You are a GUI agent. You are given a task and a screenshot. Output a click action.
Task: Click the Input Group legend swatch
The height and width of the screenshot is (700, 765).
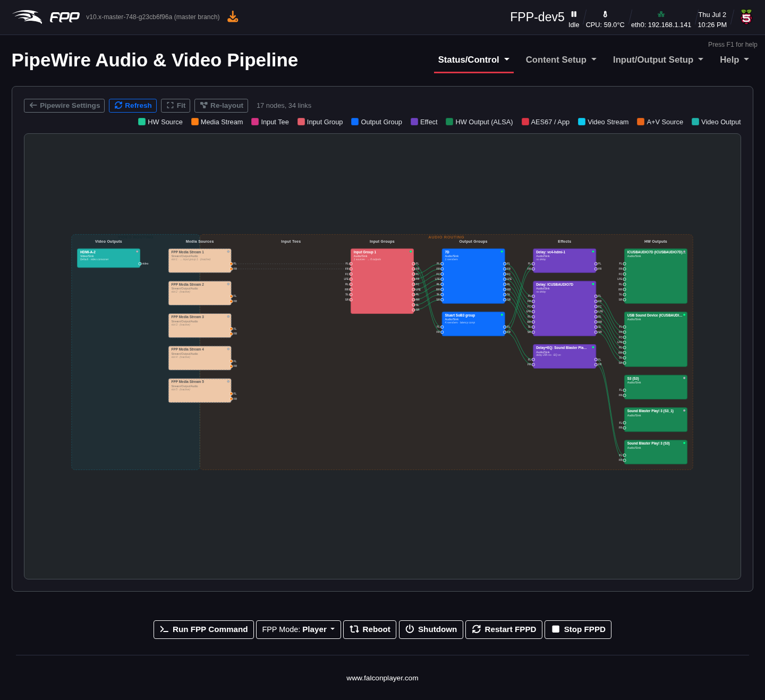point(301,122)
